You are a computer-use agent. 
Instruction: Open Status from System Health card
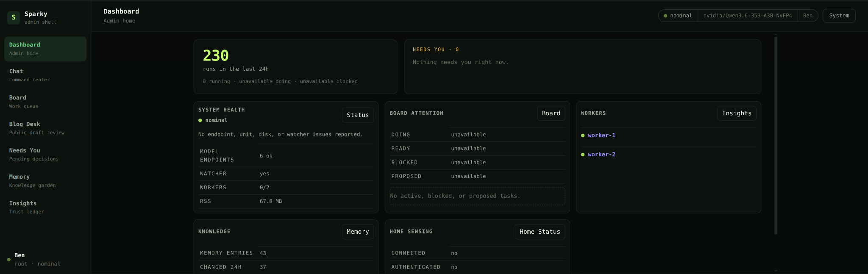(358, 115)
